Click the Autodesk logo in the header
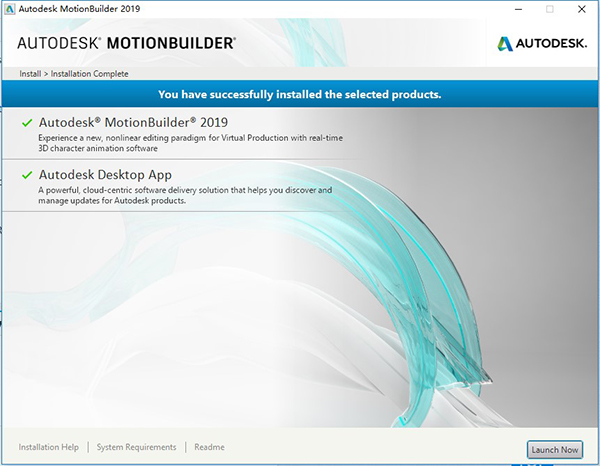The image size is (600, 466). point(540,43)
